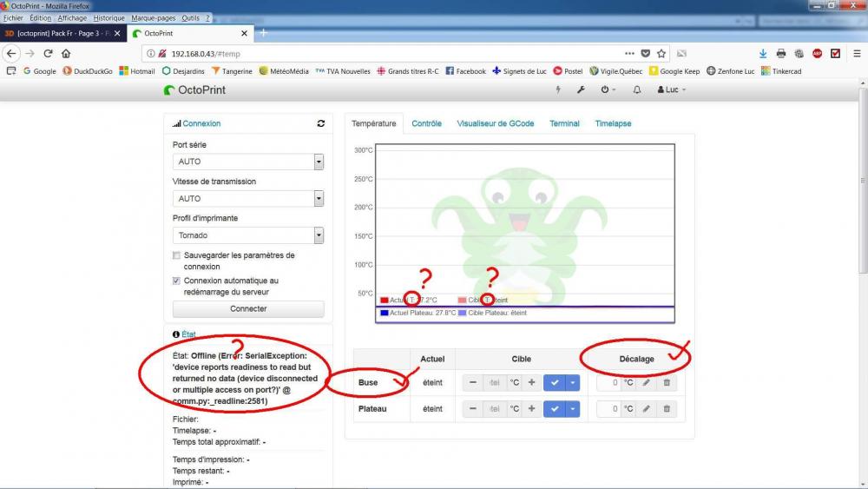Switch to the Terminal tab
Screen dimensions: 868x489
564,123
